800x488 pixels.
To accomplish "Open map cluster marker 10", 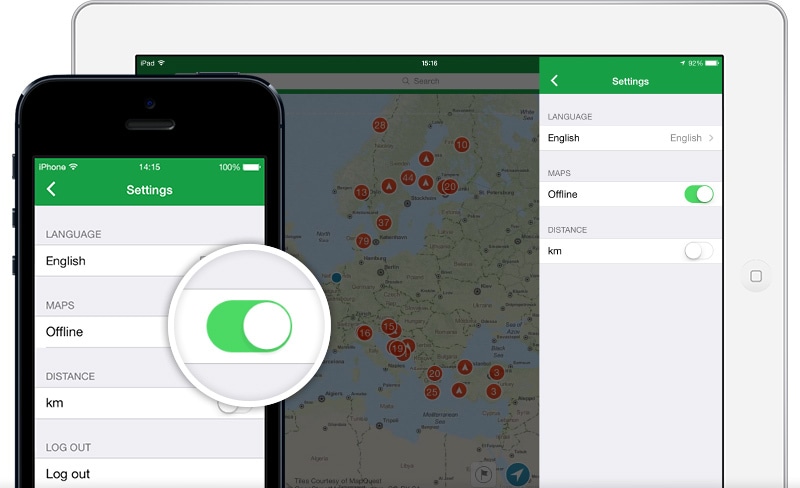I will [462, 144].
